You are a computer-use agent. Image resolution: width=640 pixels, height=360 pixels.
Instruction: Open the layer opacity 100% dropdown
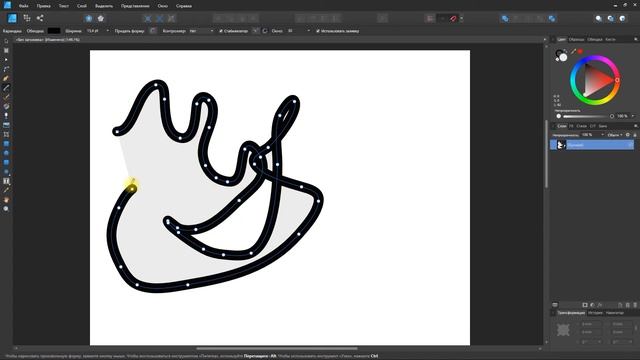pyautogui.click(x=602, y=135)
